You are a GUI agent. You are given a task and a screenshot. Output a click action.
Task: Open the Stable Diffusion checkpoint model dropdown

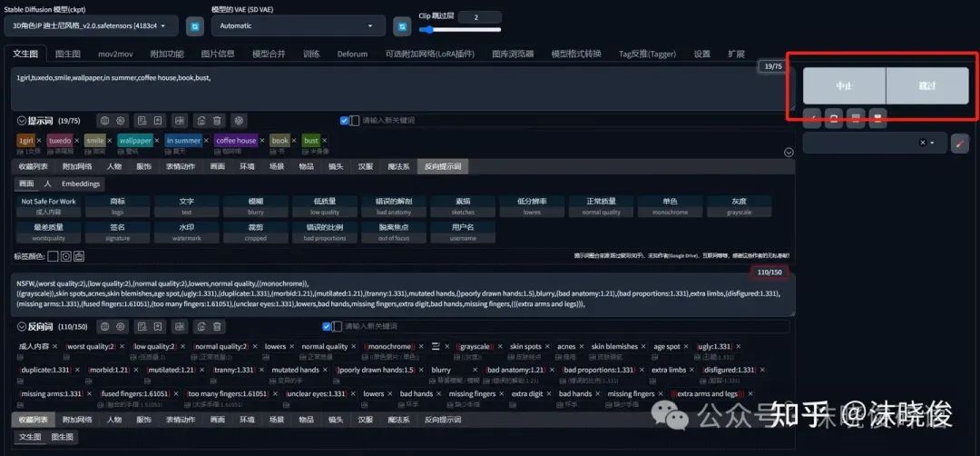(92, 25)
